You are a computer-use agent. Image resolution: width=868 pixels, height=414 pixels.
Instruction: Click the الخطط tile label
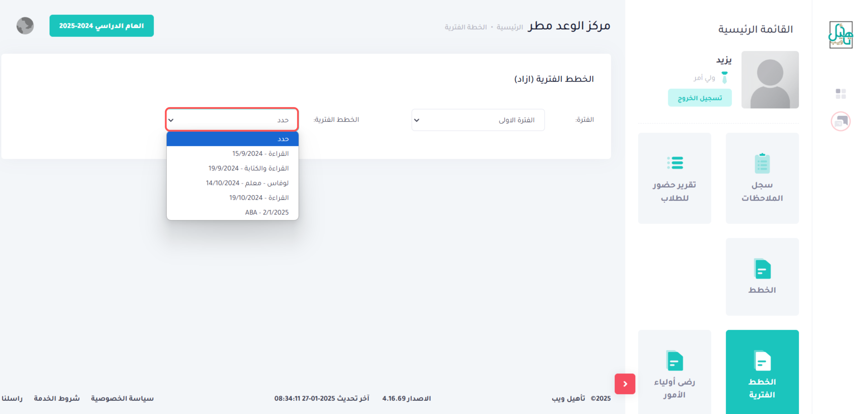tap(762, 290)
